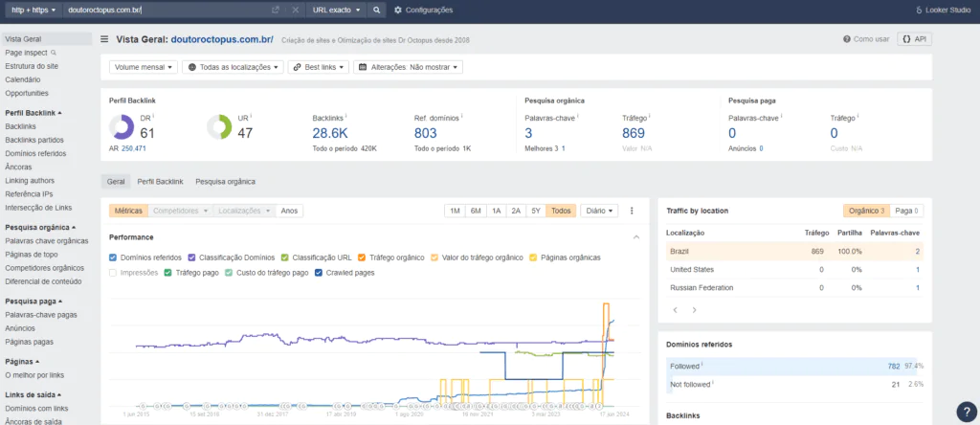Image resolution: width=980 pixels, height=425 pixels.
Task: Enable the Impressões checkbox
Action: point(113,273)
